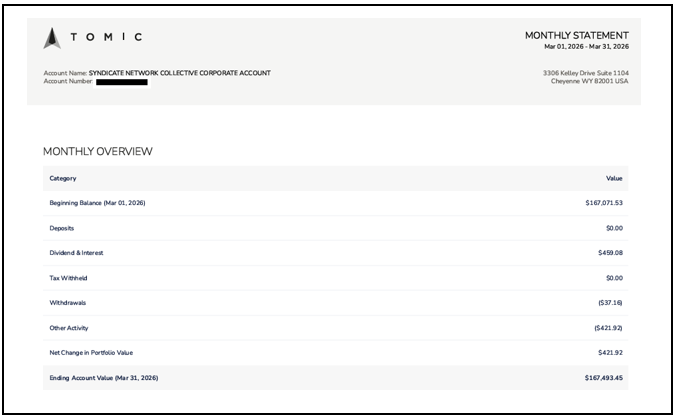Click the Withdrawals amount ($37.16)
This screenshot has height=418, width=675.
click(x=608, y=303)
